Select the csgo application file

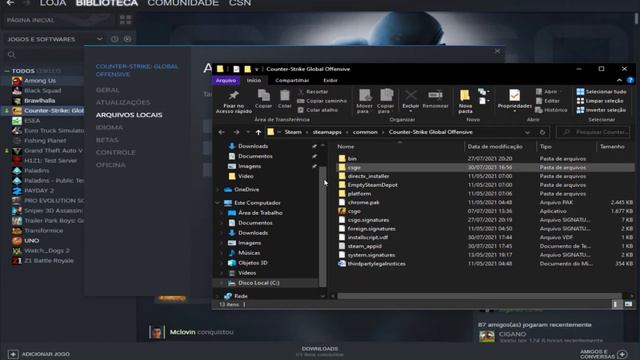354,211
